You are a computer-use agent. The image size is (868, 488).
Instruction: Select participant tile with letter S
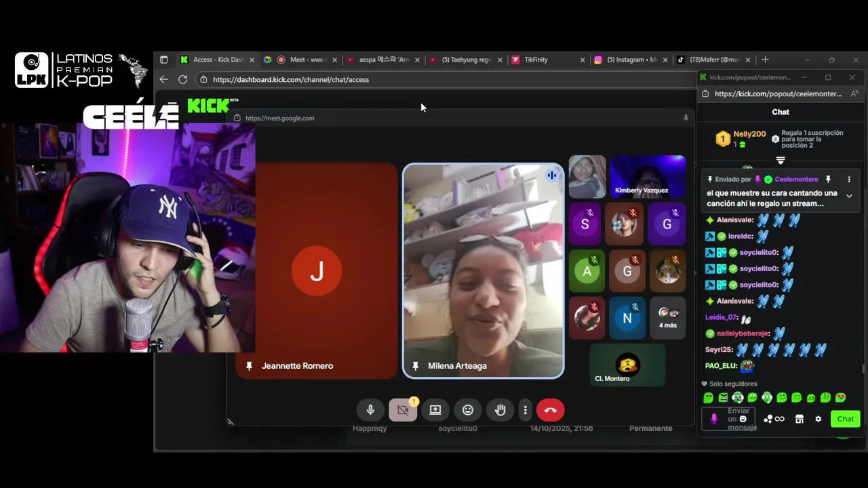coord(585,224)
